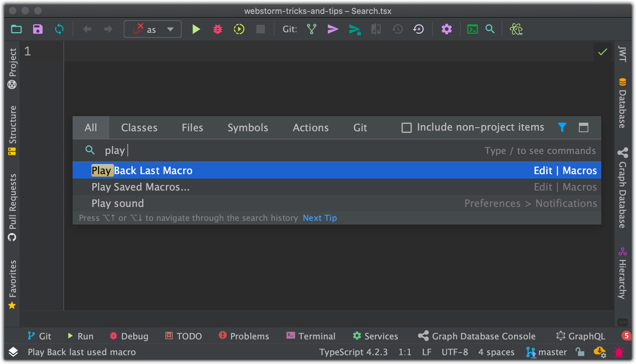Click the Next Tip link
This screenshot has width=636, height=364.
[320, 218]
